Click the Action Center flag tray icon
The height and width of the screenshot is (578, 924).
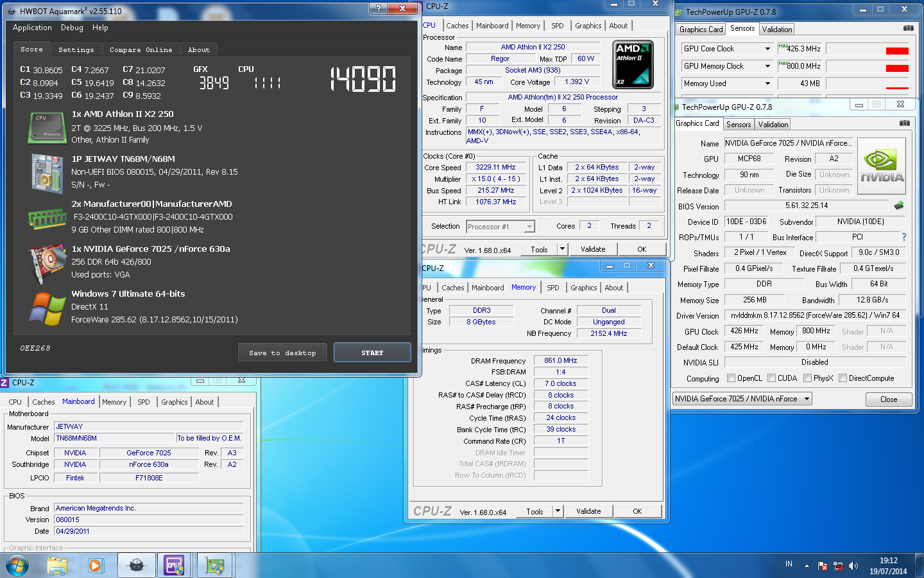[x=823, y=566]
